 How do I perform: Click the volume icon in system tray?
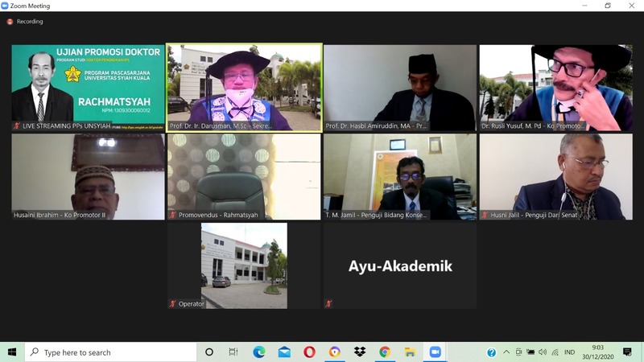(543, 352)
